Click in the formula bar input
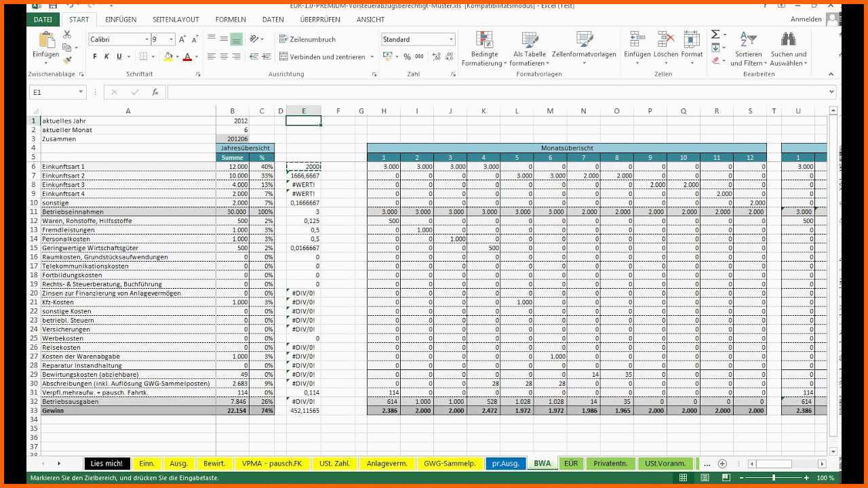The height and width of the screenshot is (488, 868). pos(495,92)
